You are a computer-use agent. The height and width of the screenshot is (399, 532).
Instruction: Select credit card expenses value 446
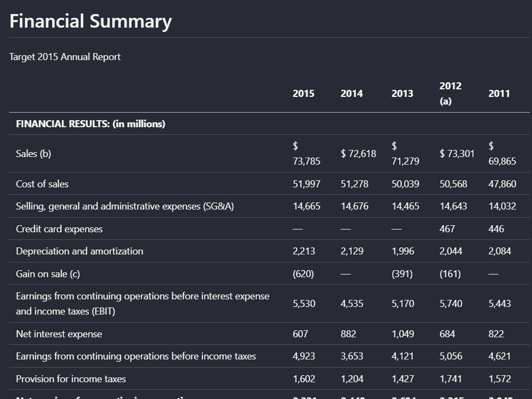coord(496,229)
